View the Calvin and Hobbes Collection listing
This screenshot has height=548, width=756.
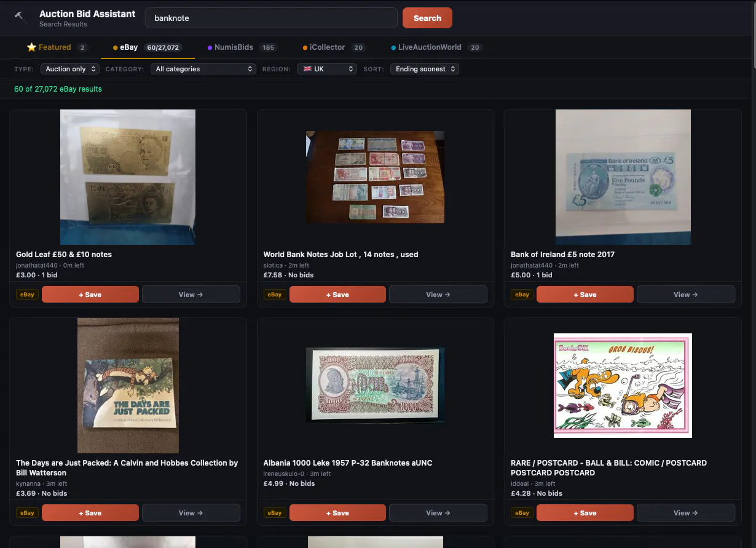pyautogui.click(x=191, y=513)
